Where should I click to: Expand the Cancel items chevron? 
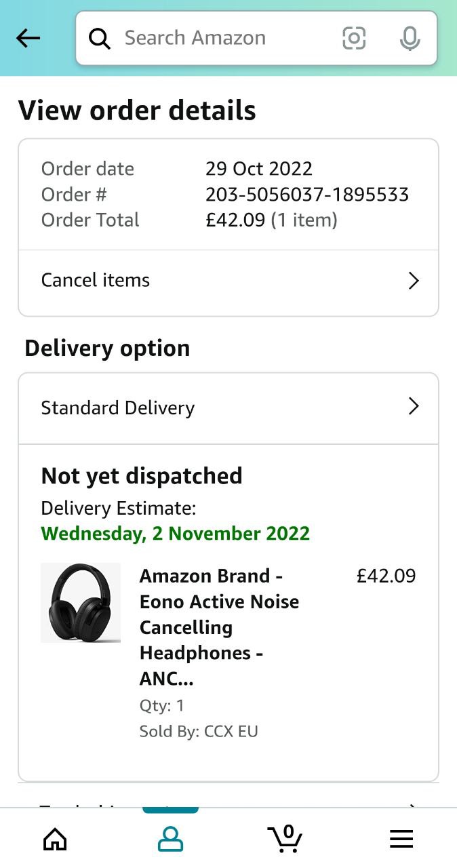pyautogui.click(x=414, y=281)
